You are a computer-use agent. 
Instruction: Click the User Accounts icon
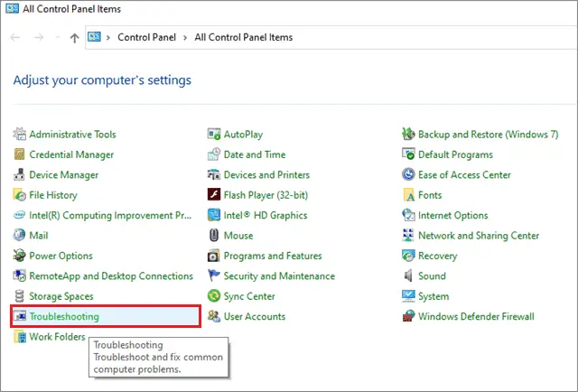pos(214,316)
